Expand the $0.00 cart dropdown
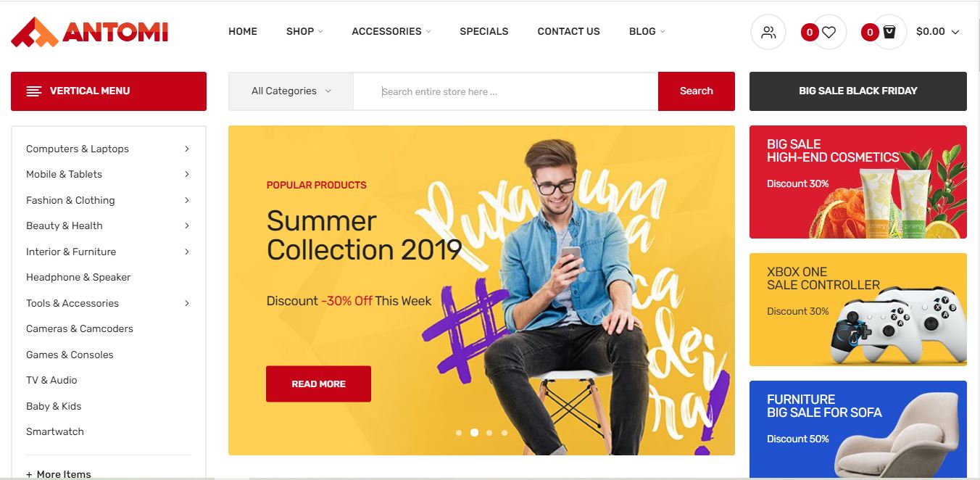The image size is (980, 480). [x=938, y=32]
